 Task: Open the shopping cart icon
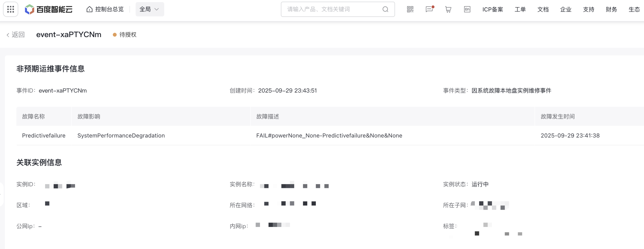point(448,10)
